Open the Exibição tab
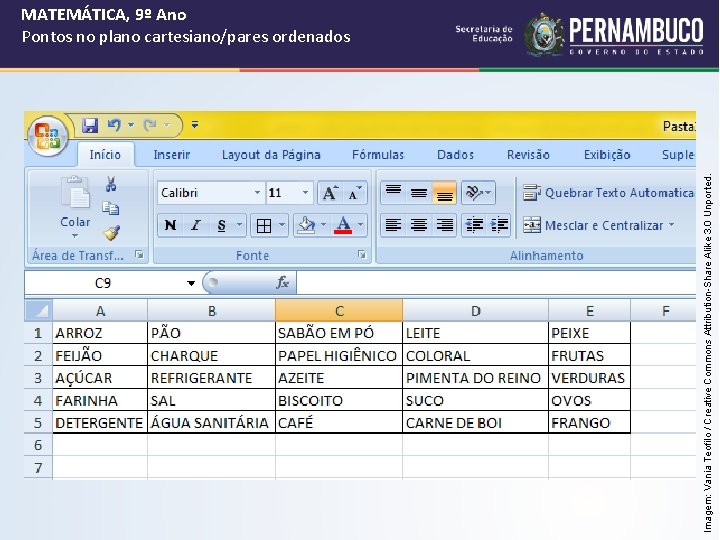The height and width of the screenshot is (540, 720). [607, 155]
